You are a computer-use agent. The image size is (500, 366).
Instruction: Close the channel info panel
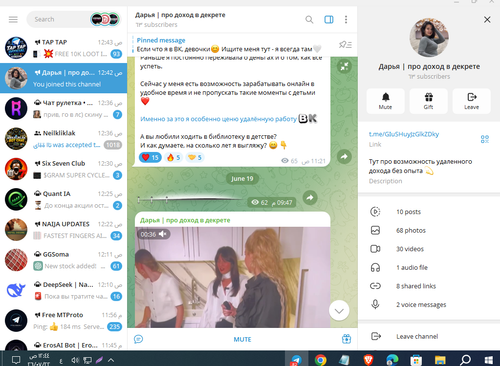487,20
